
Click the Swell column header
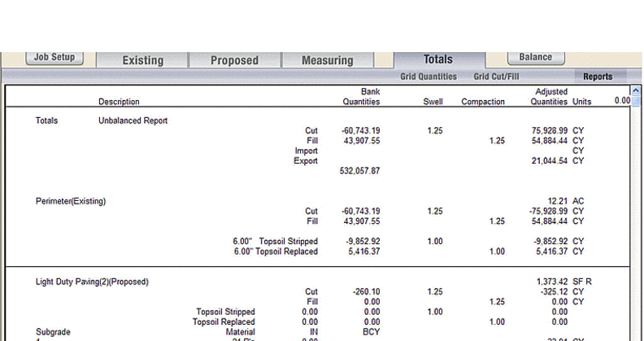pyautogui.click(x=433, y=102)
